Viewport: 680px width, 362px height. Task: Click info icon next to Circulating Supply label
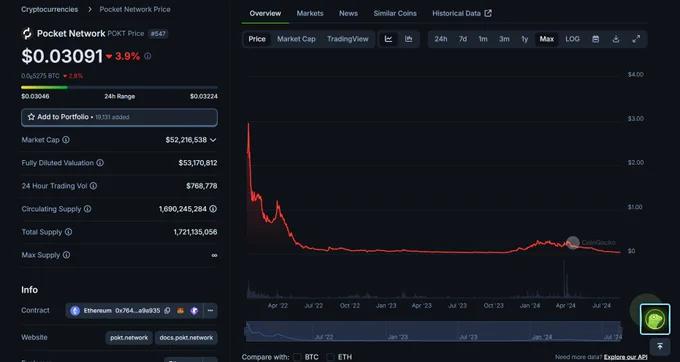88,209
